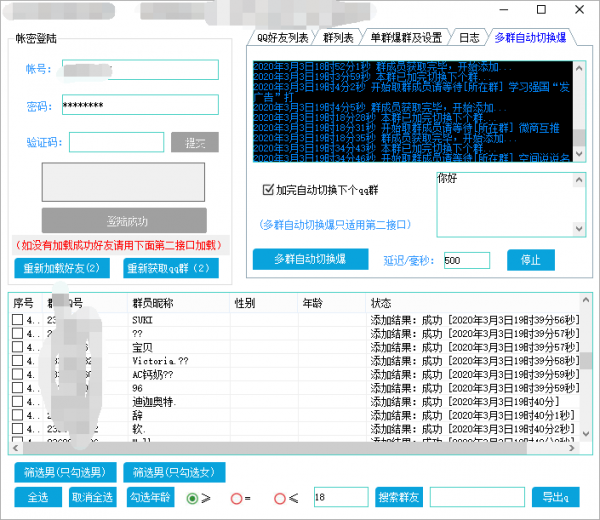
Task: Click the 群员昵称 column header
Action: tap(179, 303)
